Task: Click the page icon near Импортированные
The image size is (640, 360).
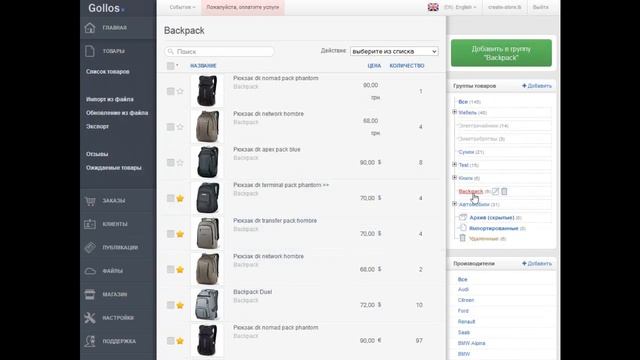Action: pos(463,228)
